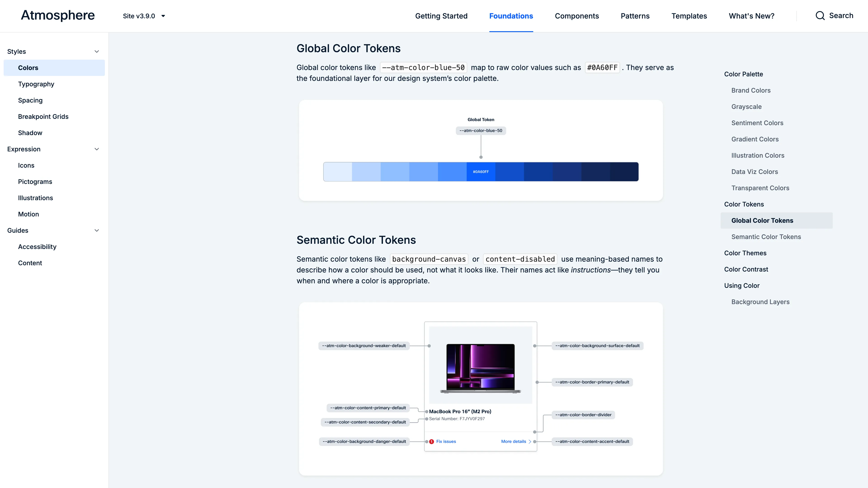The image size is (868, 488).
Task: Collapse the Guides sidebar section
Action: point(97,230)
